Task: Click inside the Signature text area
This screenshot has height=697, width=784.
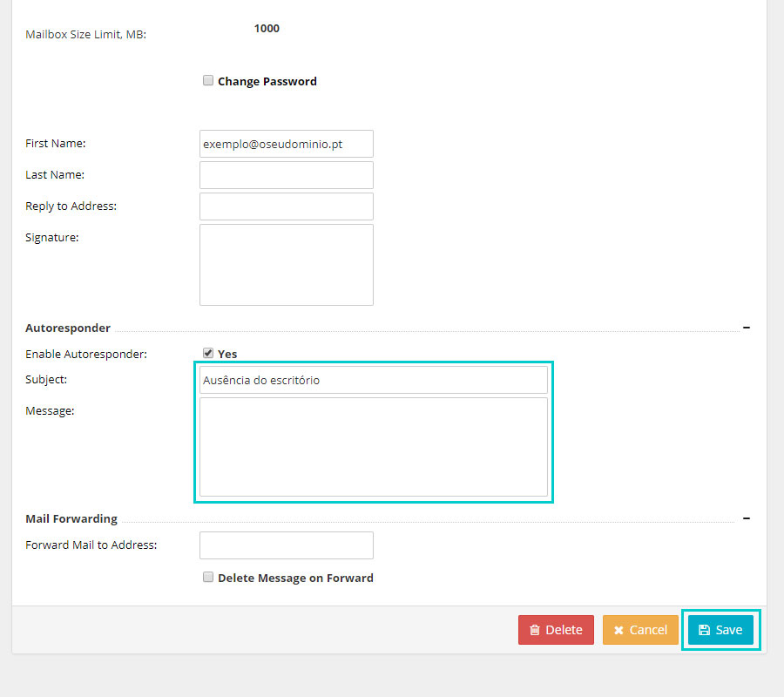Action: point(286,265)
